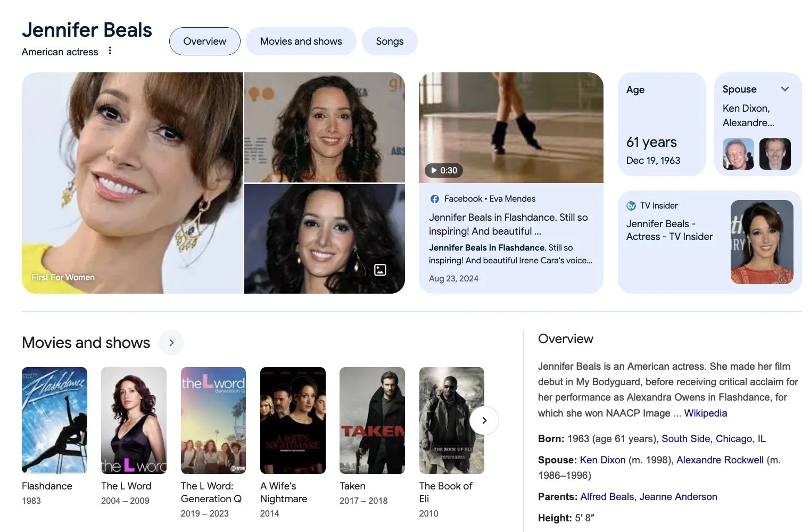Image resolution: width=810 pixels, height=532 pixels.
Task: Click the carousel next arrow over Book of Eli
Action: tap(484, 420)
